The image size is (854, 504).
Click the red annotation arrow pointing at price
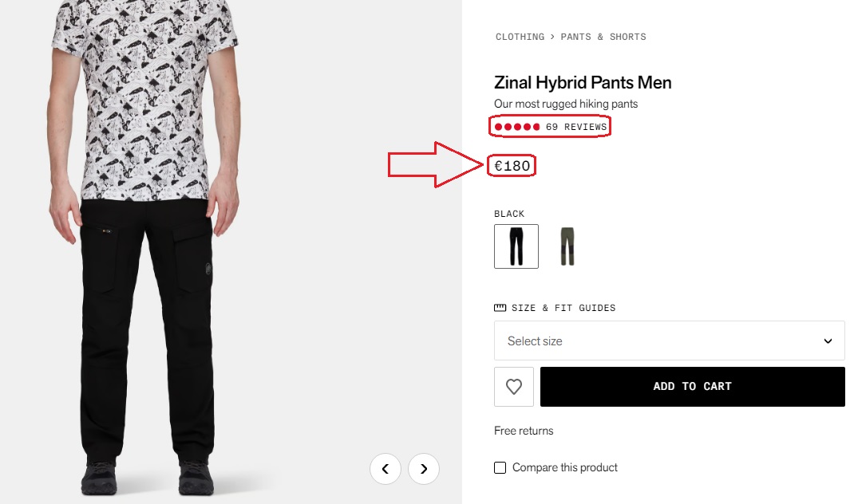[435, 165]
